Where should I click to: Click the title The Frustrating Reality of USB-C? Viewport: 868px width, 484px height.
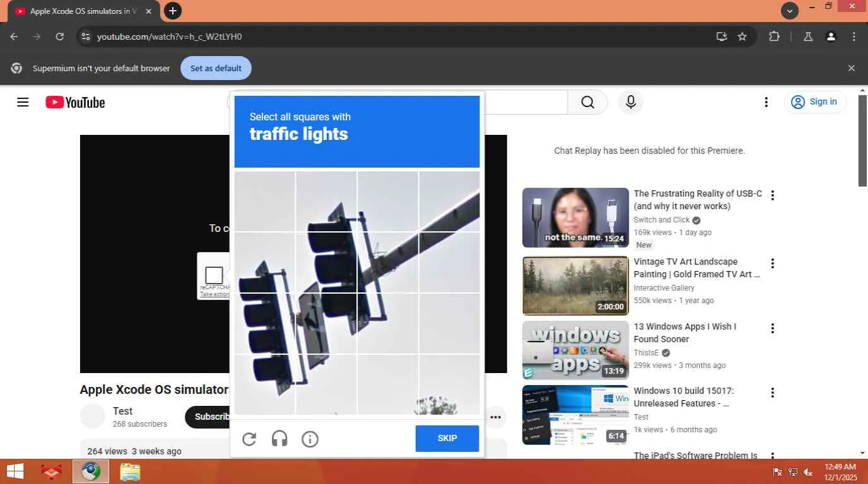[698, 200]
